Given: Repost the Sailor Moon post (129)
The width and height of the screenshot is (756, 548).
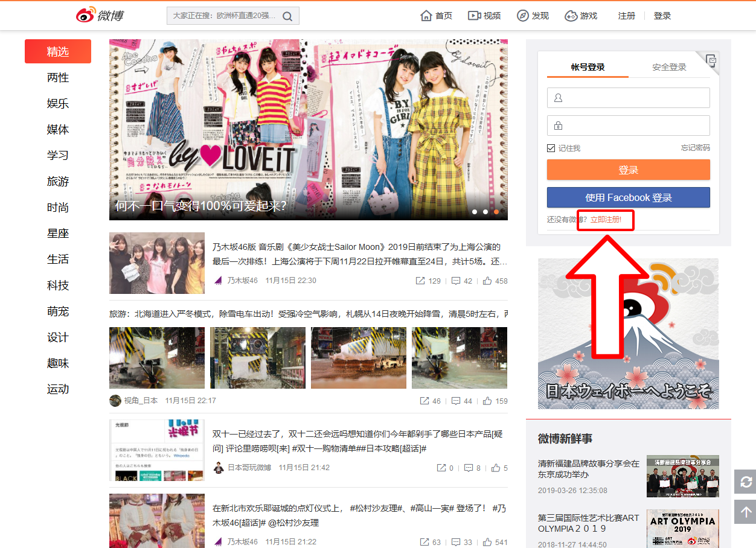Looking at the screenshot, I should (x=428, y=281).
